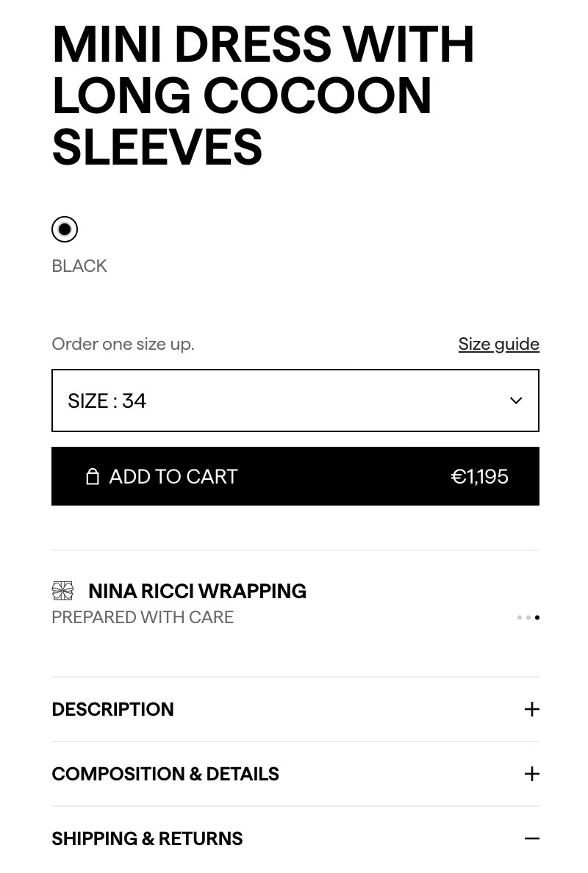This screenshot has width=588, height=873.
Task: Select the third carousel dot
Action: click(x=537, y=617)
